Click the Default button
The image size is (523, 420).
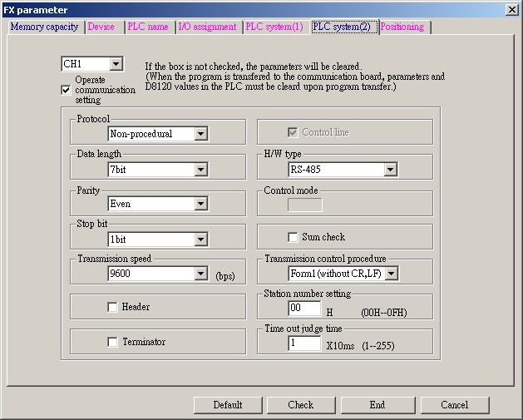point(227,405)
